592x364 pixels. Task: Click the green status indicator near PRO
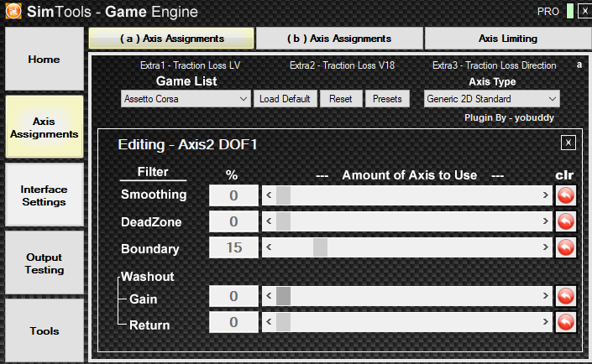tap(570, 11)
